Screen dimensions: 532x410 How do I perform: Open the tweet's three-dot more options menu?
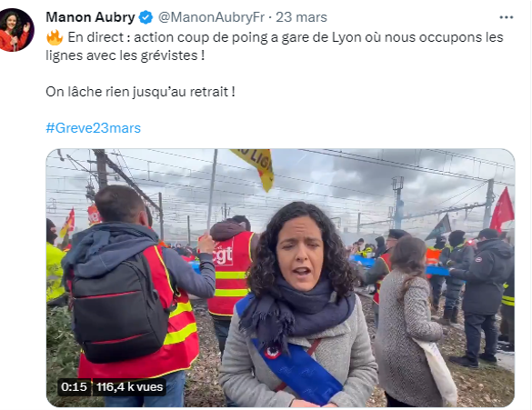click(x=506, y=17)
